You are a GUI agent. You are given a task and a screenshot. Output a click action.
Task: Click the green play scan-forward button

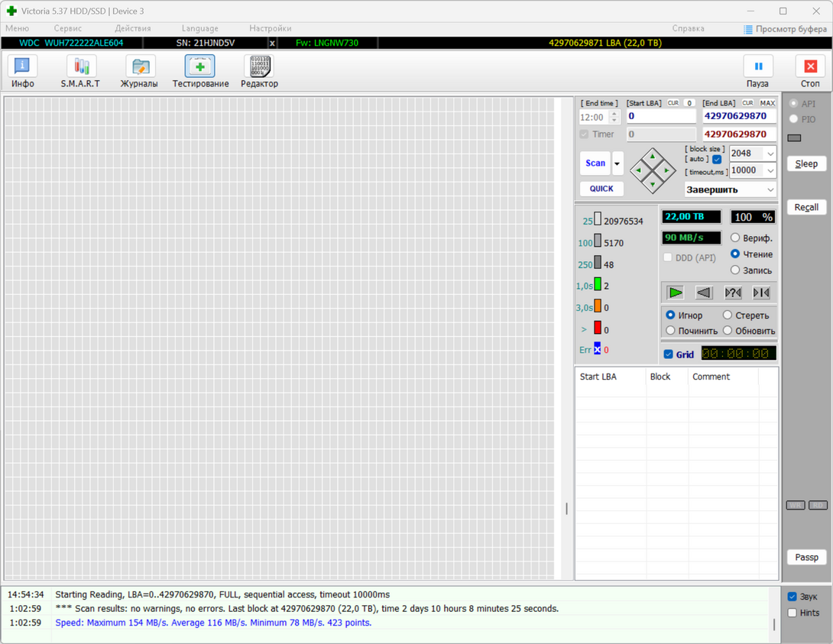[x=676, y=293]
